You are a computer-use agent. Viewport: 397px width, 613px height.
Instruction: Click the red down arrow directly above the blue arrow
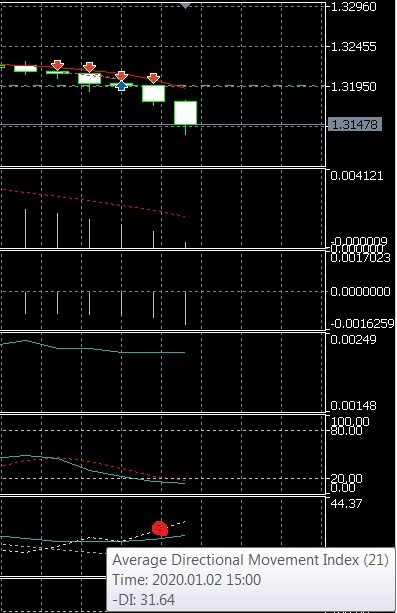[122, 75]
